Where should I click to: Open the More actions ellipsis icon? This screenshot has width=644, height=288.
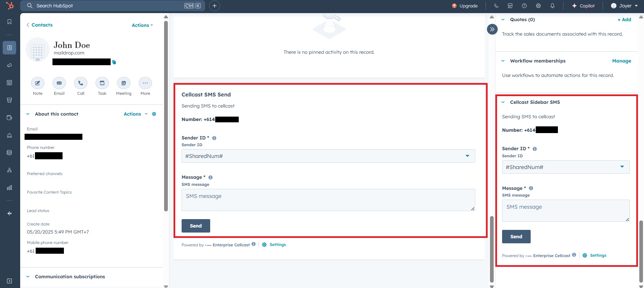[145, 83]
